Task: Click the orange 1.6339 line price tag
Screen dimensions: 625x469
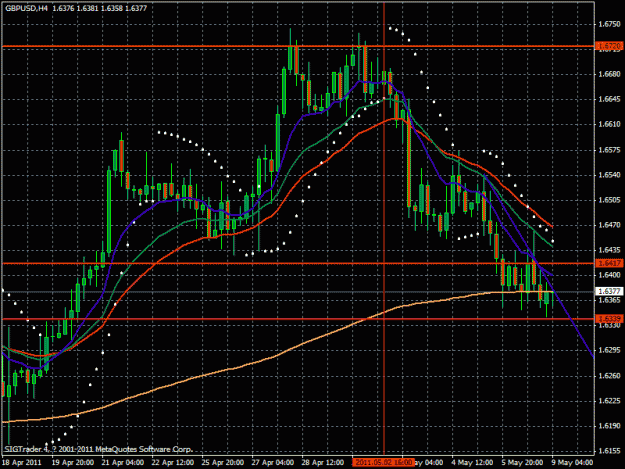Action: [609, 319]
